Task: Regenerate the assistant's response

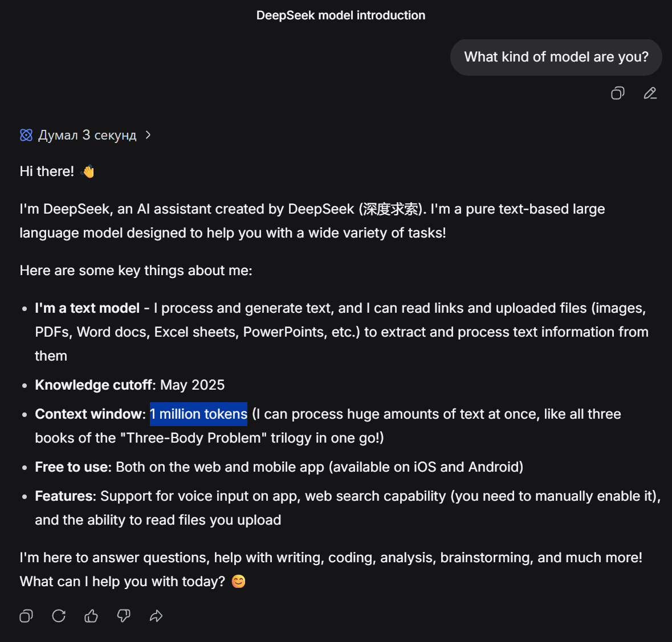Action: (x=59, y=616)
